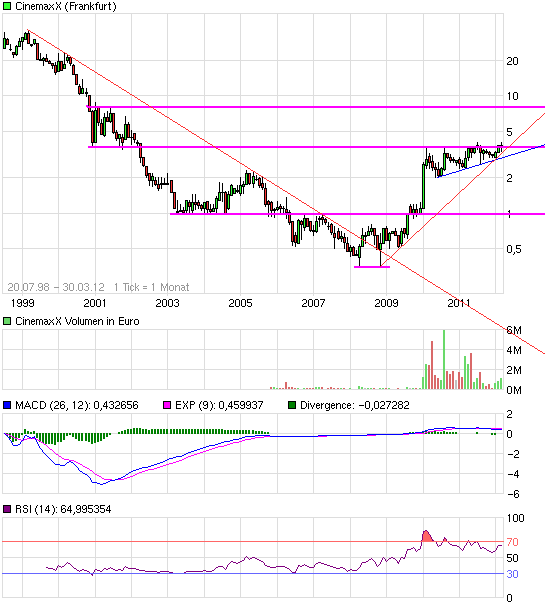Click the MACD axis label -4
545x606 pixels.
513,474
